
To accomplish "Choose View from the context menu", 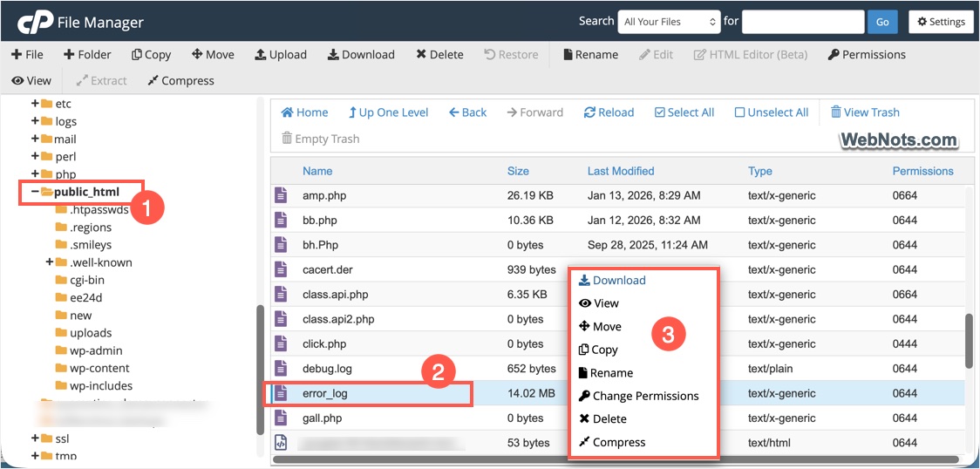I will 599,303.
